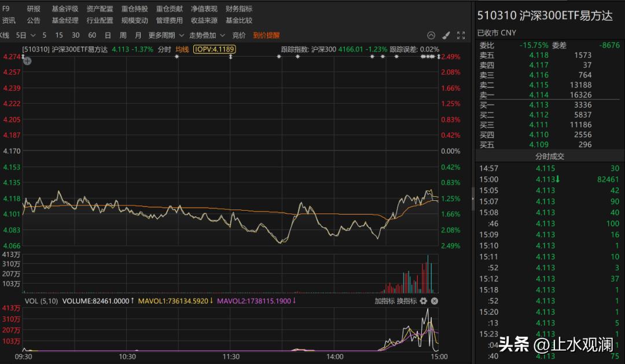Open the 基金经理 fund manager tab

[65, 20]
